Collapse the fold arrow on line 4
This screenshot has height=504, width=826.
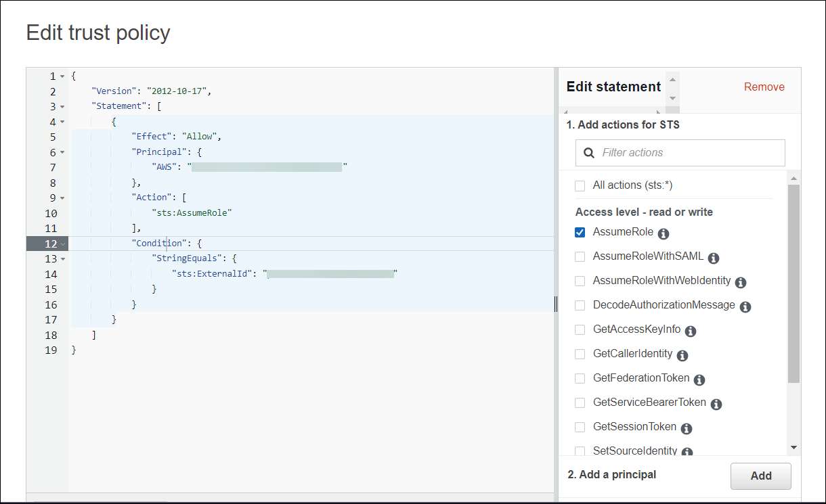(62, 122)
